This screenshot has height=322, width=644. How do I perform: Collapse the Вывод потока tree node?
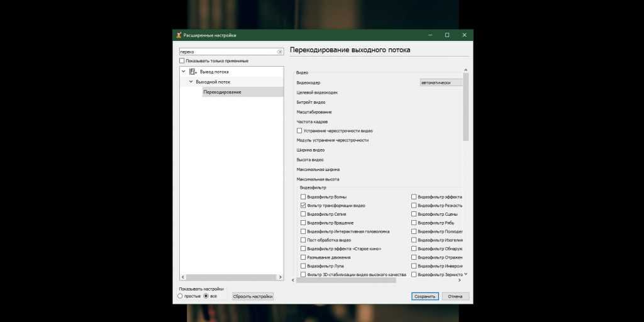point(183,72)
